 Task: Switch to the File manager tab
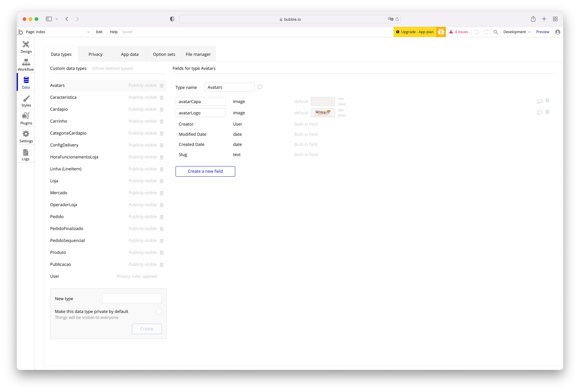[x=198, y=54]
